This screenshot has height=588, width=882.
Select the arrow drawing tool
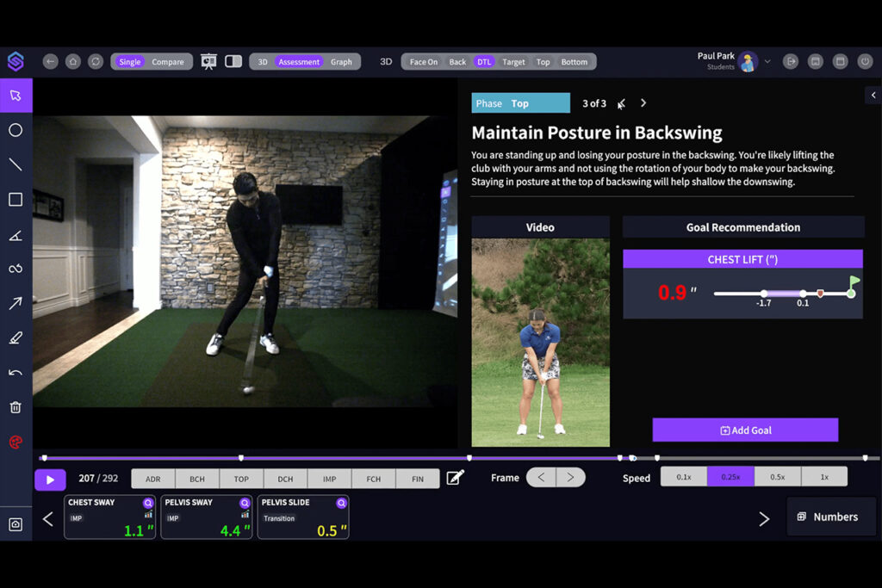[16, 304]
